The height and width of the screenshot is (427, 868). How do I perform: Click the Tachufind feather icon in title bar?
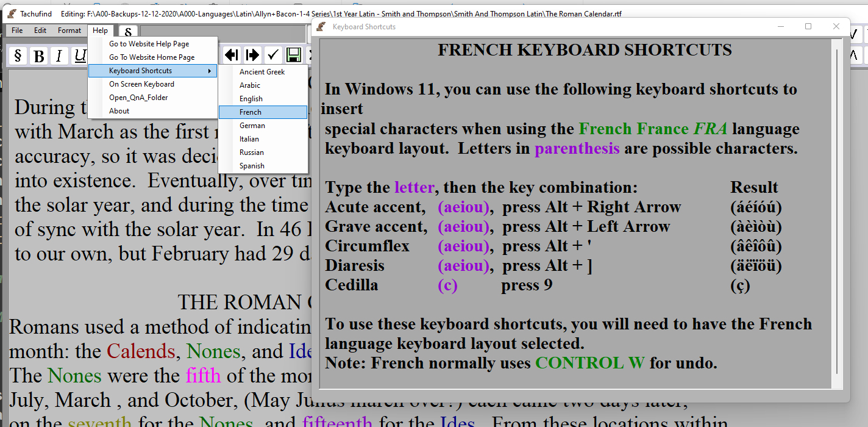click(10, 13)
